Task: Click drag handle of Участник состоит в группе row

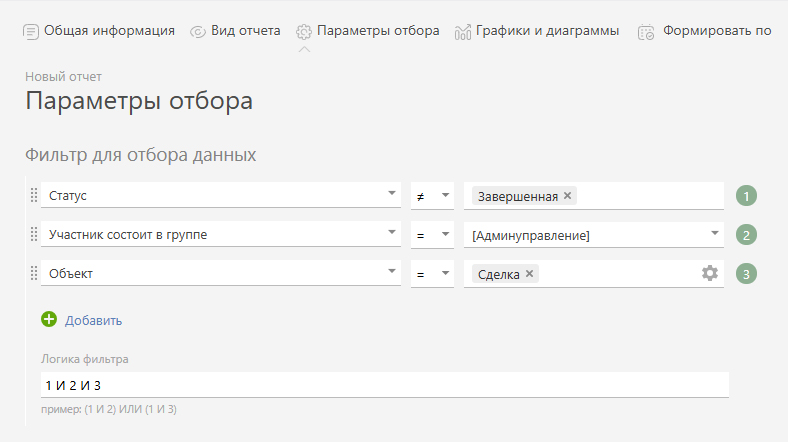Action: 34,234
